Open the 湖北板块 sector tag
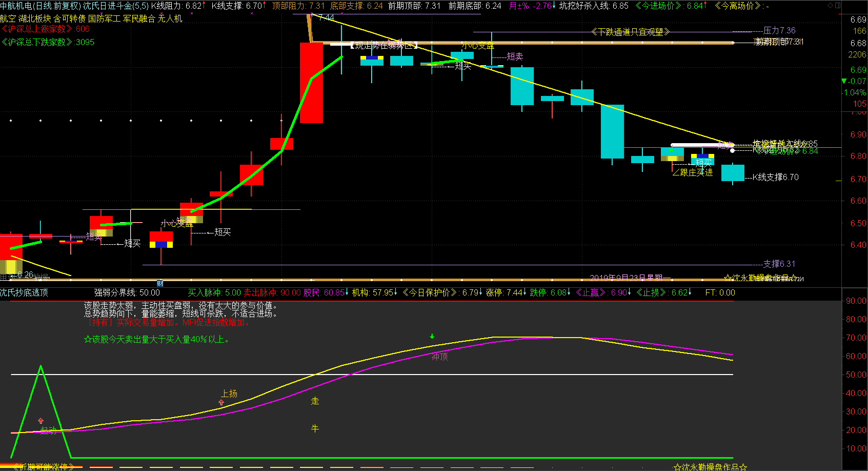Viewport: 868px width, 471px height. [35, 18]
